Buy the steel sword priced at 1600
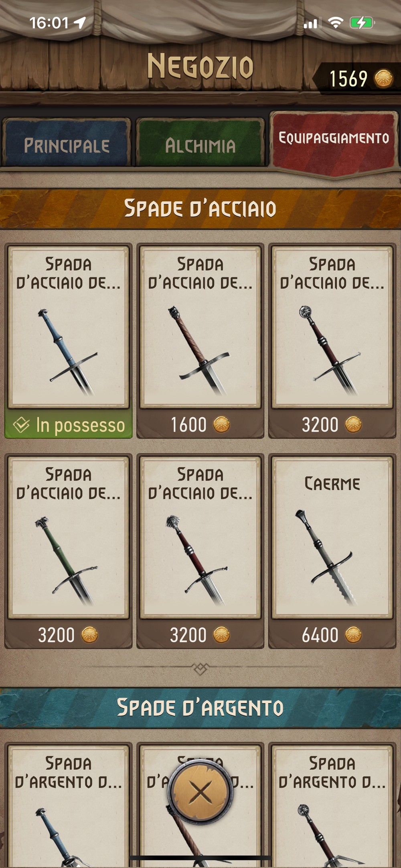This screenshot has height=868, width=401. click(x=200, y=424)
